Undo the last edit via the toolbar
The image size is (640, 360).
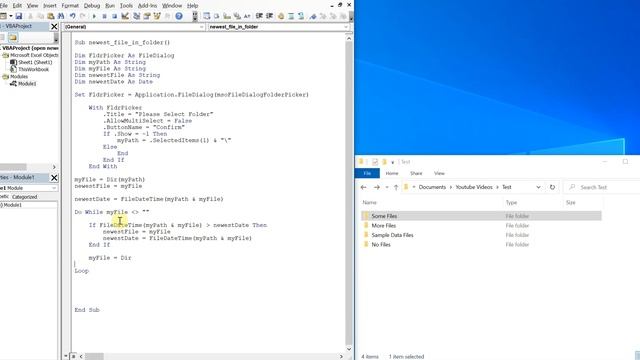[72, 16]
